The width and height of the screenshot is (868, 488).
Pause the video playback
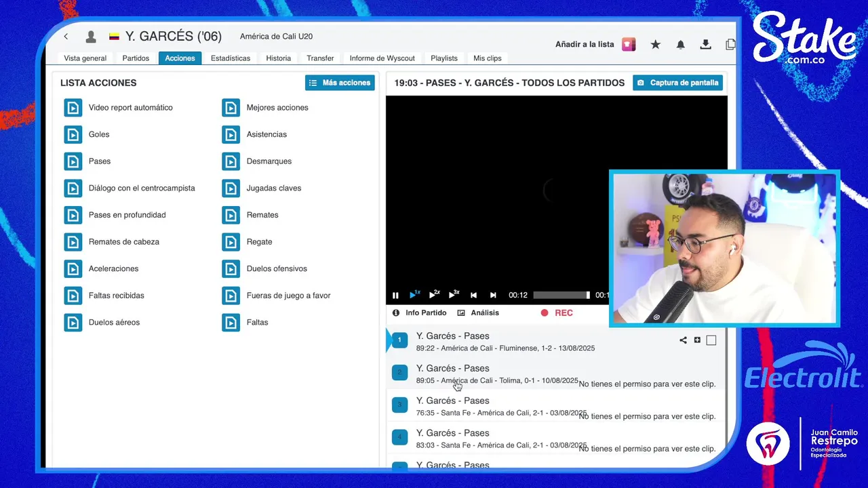[x=395, y=296]
